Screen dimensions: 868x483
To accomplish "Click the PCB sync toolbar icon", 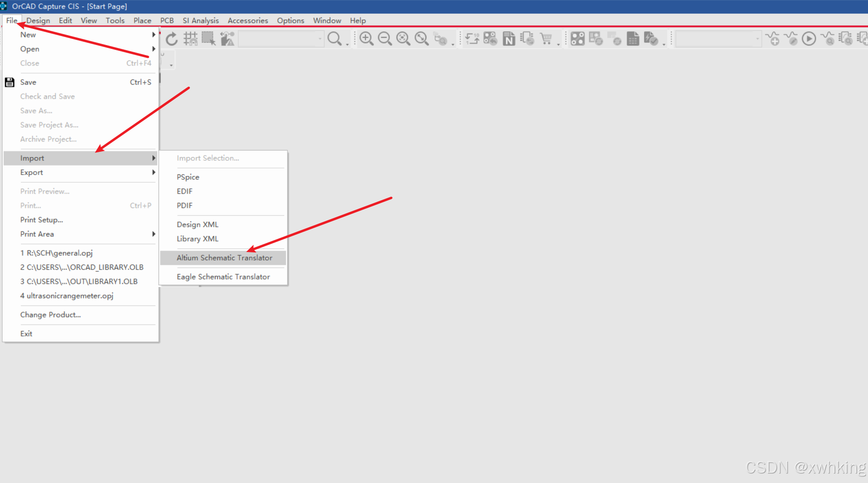I will pos(596,38).
